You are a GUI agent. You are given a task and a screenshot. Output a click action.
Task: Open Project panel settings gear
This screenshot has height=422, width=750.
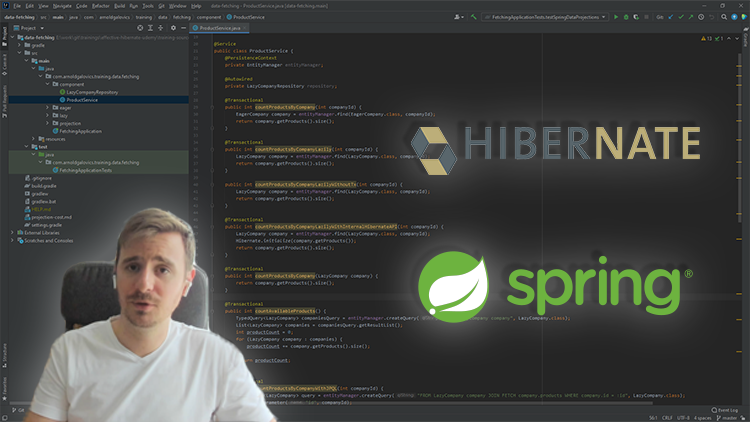(173, 28)
